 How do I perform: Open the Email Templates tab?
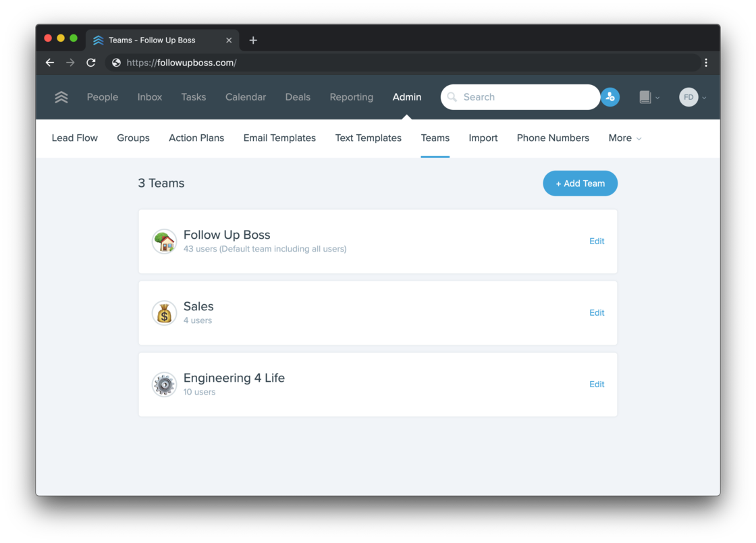279,138
